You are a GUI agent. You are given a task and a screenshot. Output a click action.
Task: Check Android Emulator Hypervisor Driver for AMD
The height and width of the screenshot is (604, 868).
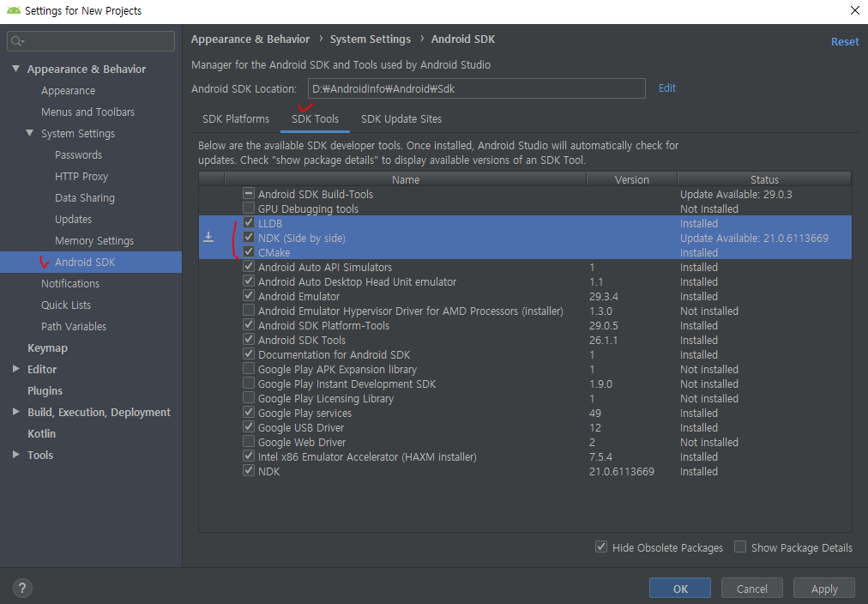click(x=249, y=310)
